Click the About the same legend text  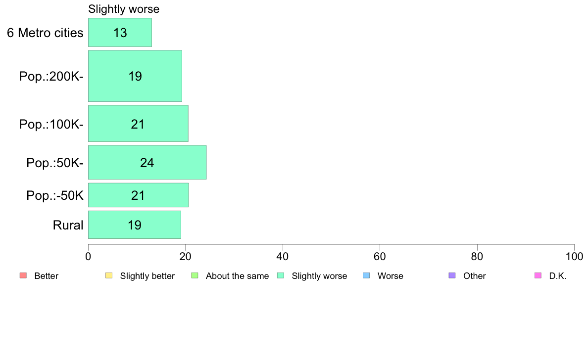[x=238, y=276]
